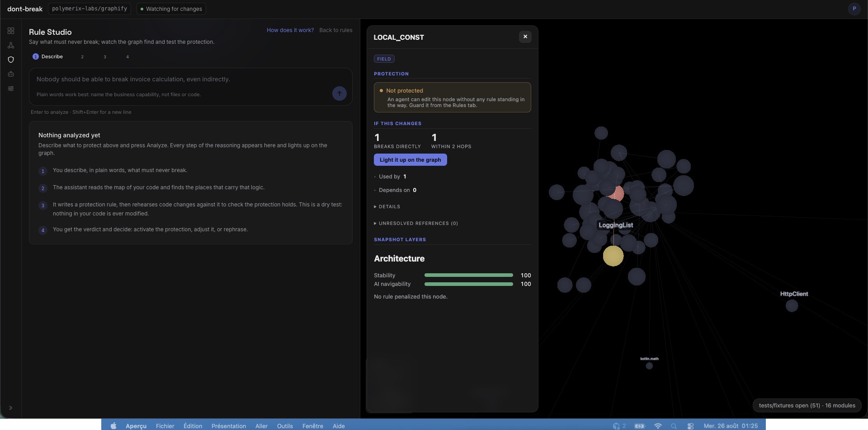Click the Watching for changes status pill
The width and height of the screenshot is (868, 430).
tap(171, 9)
